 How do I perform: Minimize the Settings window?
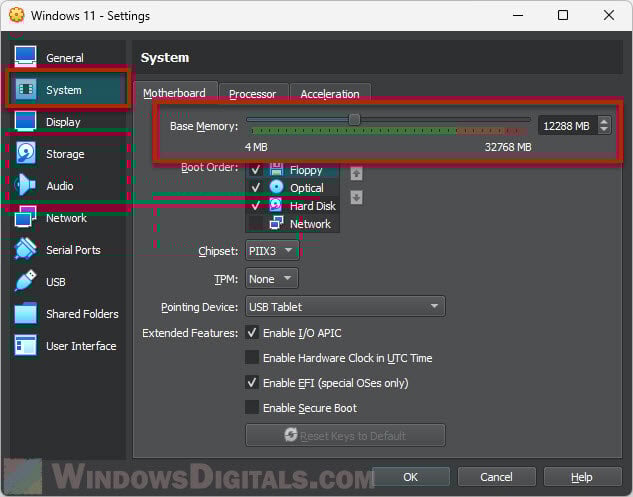coord(518,15)
